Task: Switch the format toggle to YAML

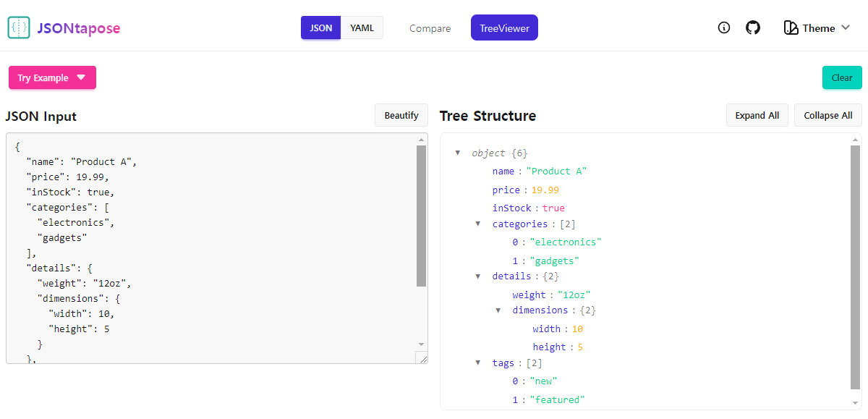Action: tap(362, 27)
